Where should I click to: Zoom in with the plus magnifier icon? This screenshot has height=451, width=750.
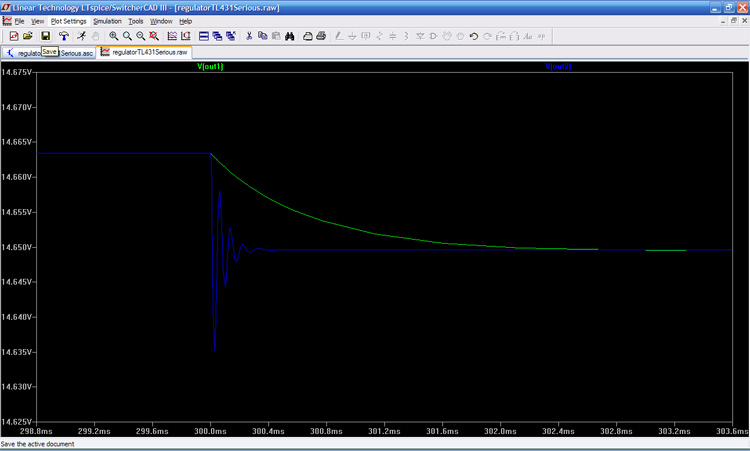click(113, 36)
